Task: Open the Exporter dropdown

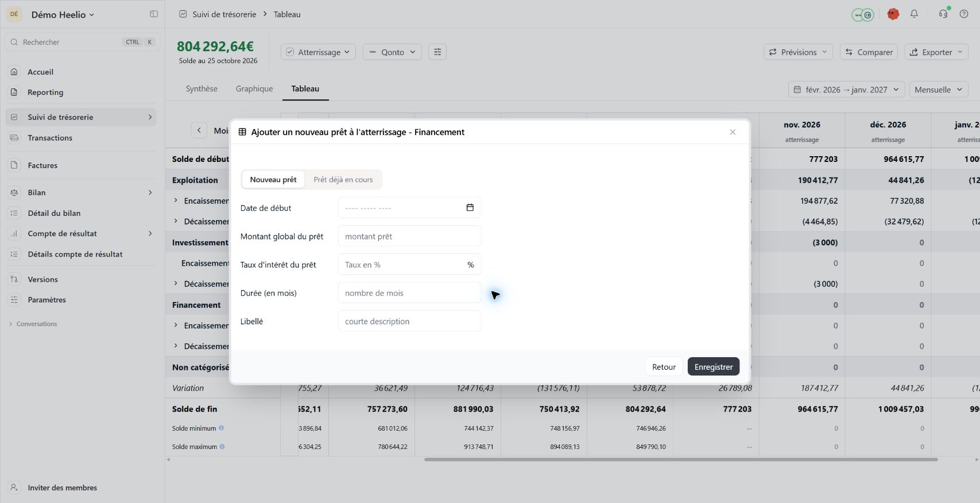Action: [936, 52]
